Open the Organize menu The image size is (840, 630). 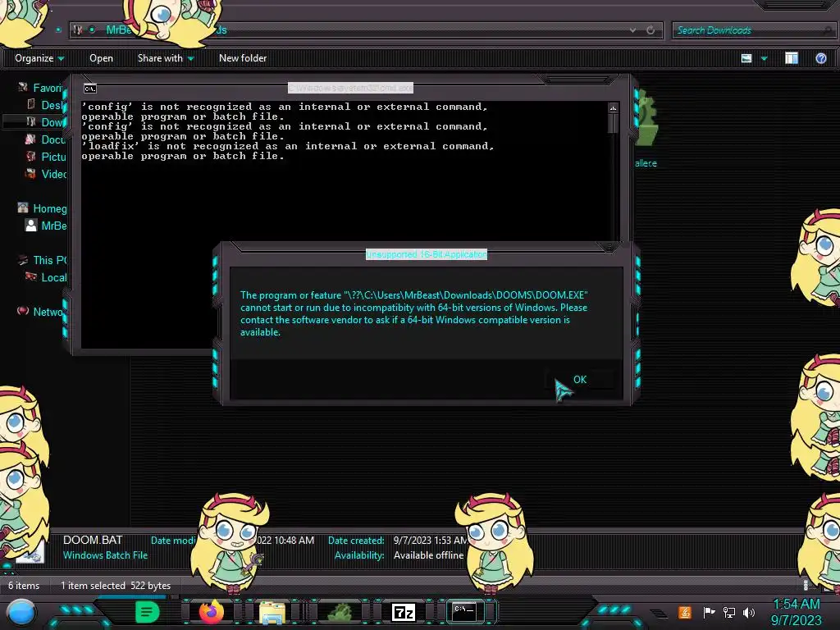[x=39, y=58]
